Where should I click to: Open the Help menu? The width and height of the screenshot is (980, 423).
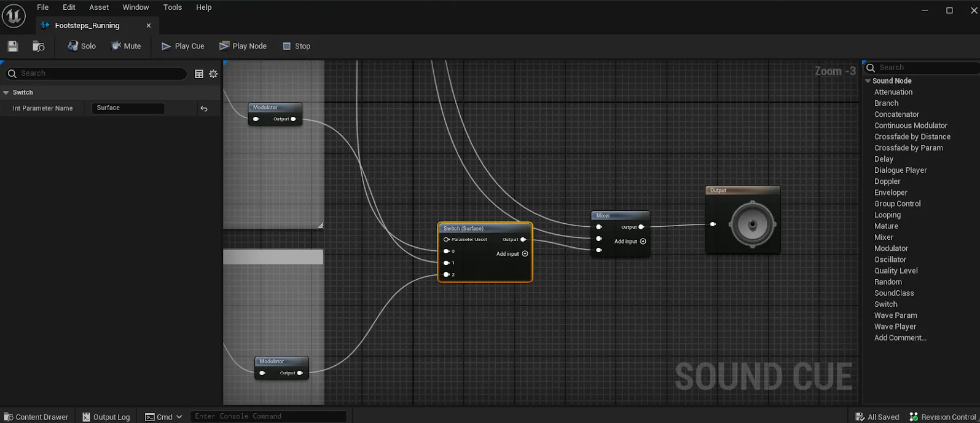204,7
